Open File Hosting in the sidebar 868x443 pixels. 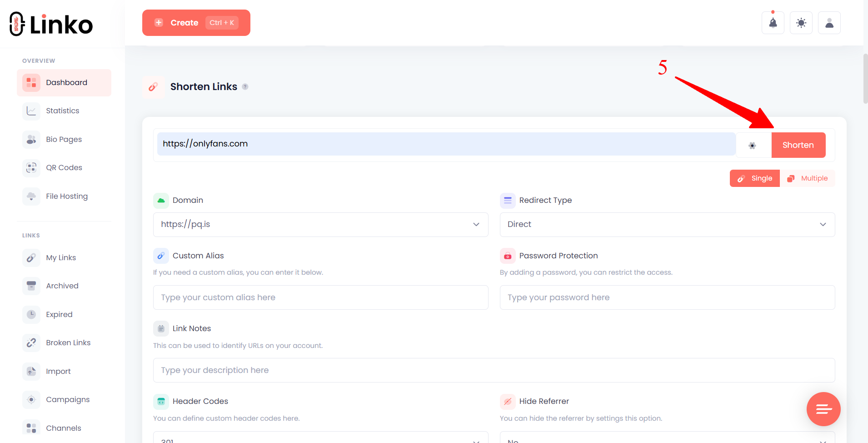[66, 196]
